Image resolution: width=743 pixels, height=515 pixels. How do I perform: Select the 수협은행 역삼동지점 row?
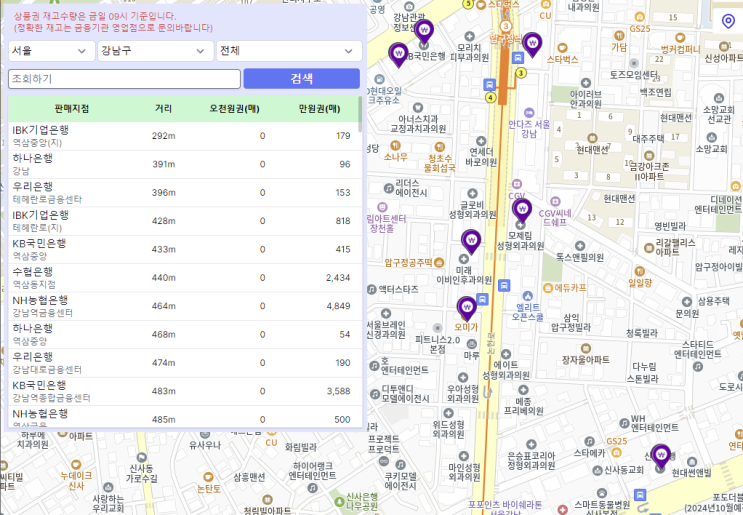(x=183, y=278)
